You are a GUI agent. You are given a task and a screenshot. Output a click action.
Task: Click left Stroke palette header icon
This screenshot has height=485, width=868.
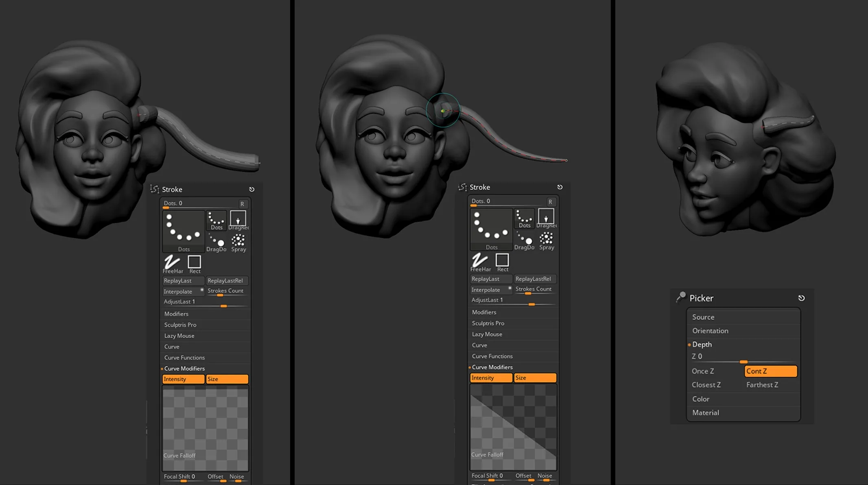(155, 189)
